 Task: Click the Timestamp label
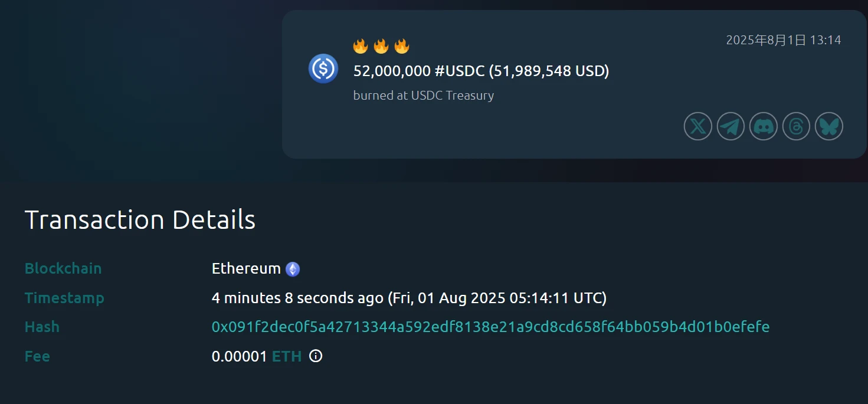65,298
